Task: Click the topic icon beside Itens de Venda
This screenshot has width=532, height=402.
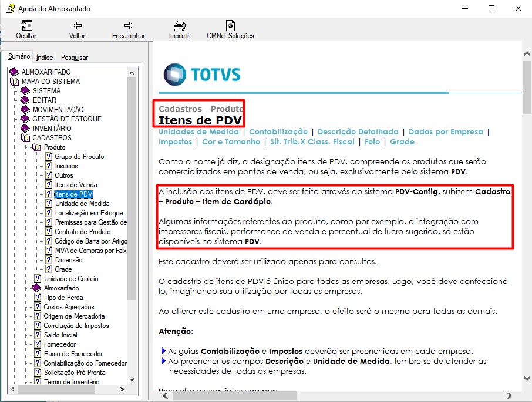Action: [49, 185]
